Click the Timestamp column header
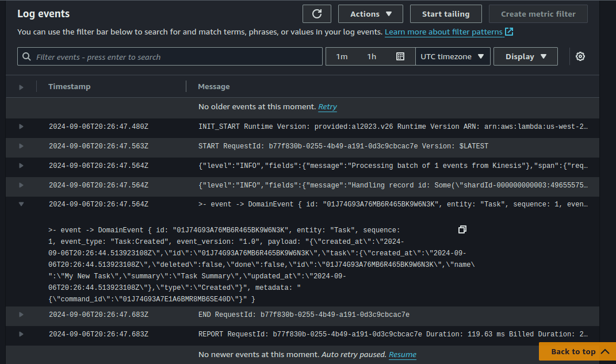 [70, 86]
